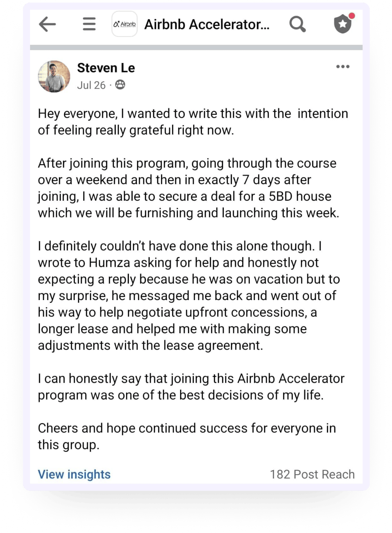Click the paragraph starting "Hey everyone"
Image resolution: width=392 pixels, height=533 pixels.
[193, 122]
